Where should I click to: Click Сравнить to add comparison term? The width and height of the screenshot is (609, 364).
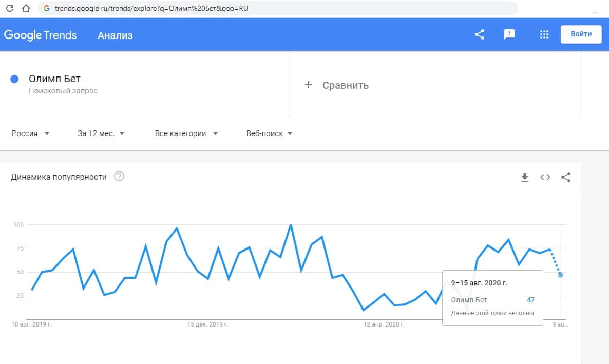[337, 85]
